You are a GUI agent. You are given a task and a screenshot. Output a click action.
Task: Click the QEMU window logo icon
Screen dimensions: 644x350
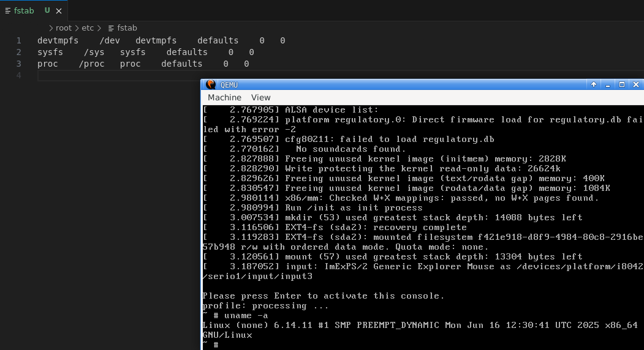point(211,84)
